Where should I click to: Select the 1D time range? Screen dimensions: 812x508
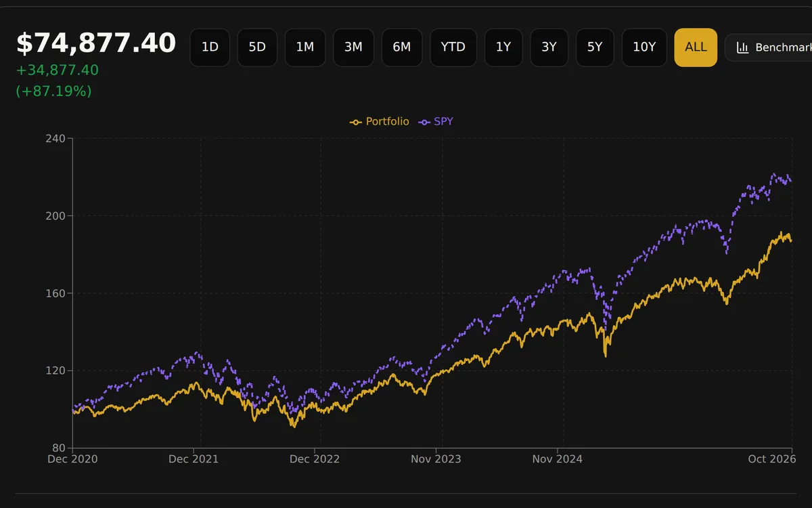[x=210, y=47]
